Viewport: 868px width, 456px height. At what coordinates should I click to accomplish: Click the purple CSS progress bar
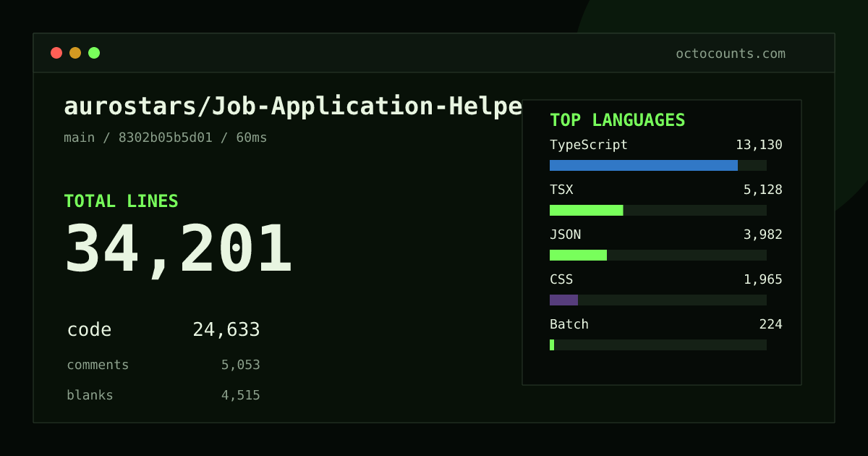563,300
